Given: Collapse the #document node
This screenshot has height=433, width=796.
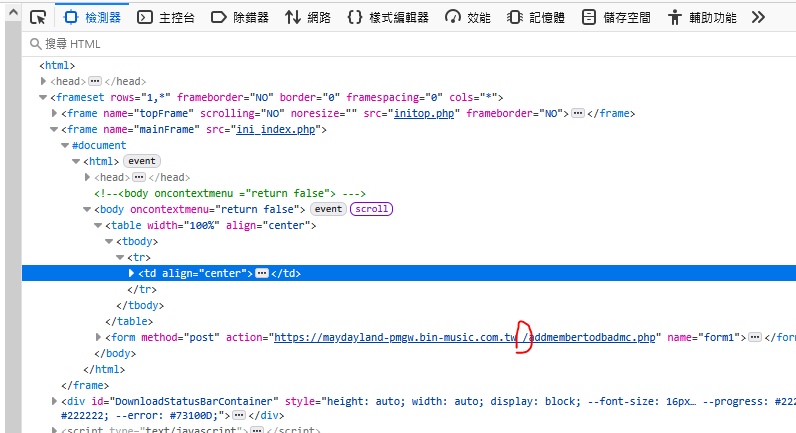Looking at the screenshot, I should click(x=65, y=146).
